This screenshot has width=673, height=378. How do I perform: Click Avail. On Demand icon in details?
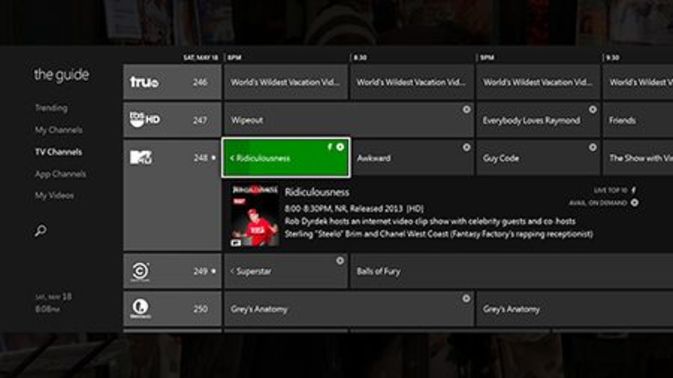[x=634, y=203]
